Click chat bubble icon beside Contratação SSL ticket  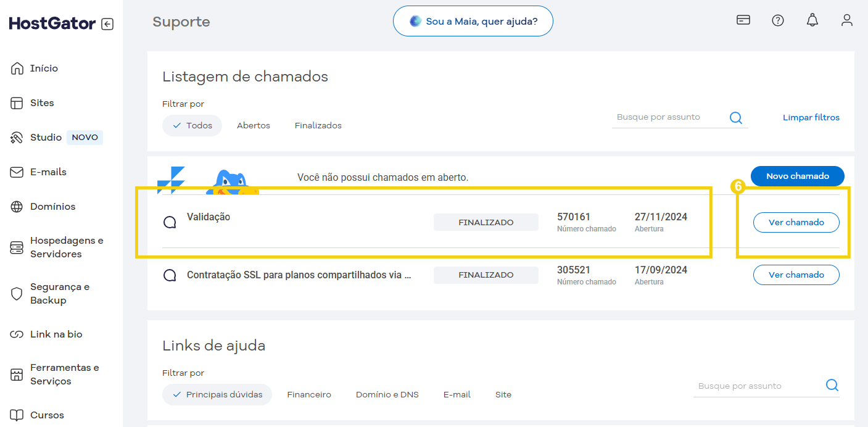[170, 275]
